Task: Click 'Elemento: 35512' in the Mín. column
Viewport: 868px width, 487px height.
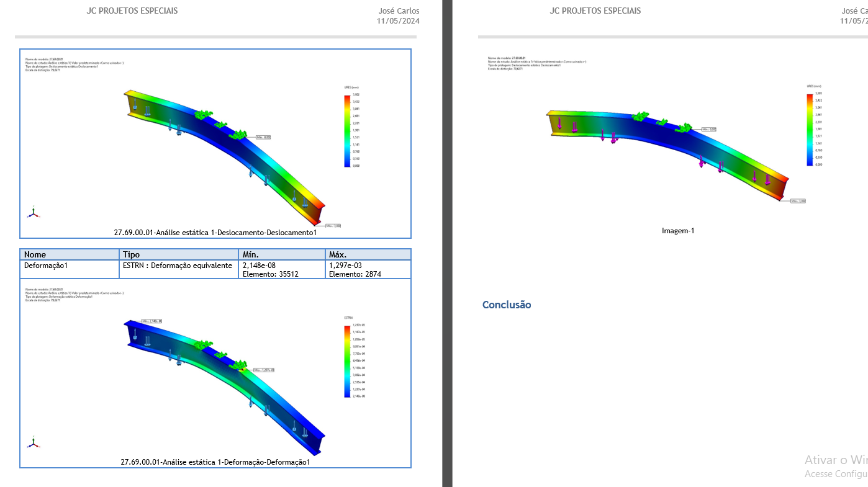Action: [270, 274]
